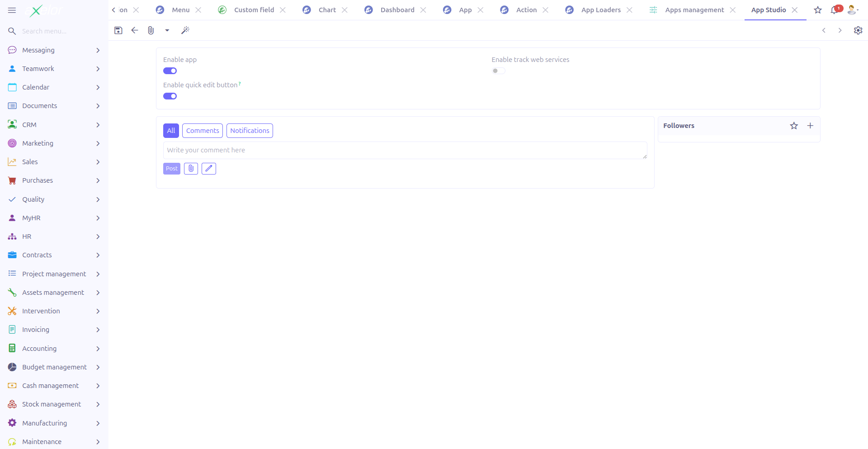This screenshot has height=449, width=868.
Task: Click the pencil edit comment icon
Action: [209, 169]
